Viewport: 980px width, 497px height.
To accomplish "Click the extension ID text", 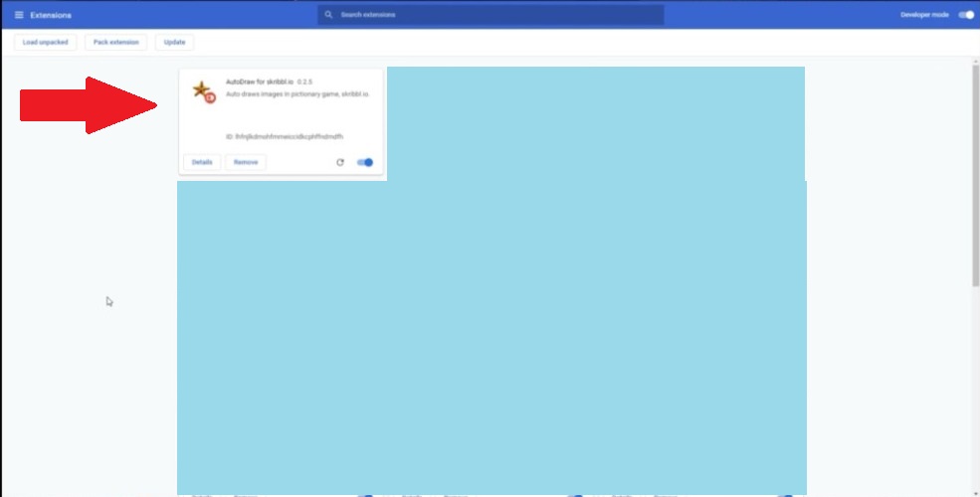I will [x=285, y=137].
